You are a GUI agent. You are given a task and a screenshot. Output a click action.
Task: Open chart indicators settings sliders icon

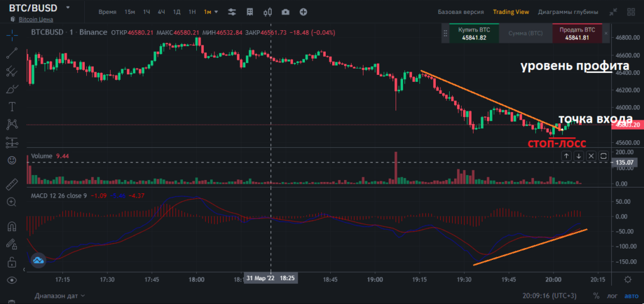click(233, 12)
